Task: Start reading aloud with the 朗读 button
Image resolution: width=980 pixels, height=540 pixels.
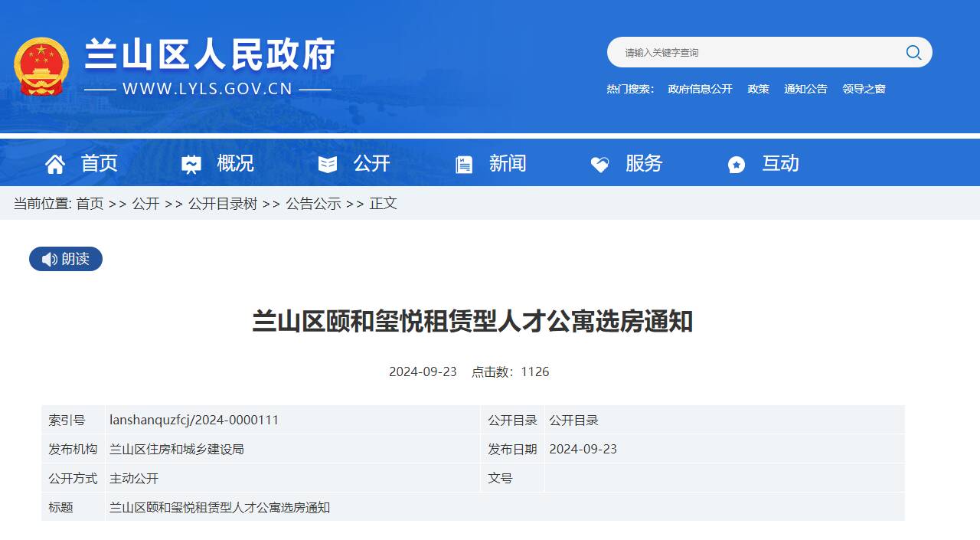Action: (x=66, y=259)
